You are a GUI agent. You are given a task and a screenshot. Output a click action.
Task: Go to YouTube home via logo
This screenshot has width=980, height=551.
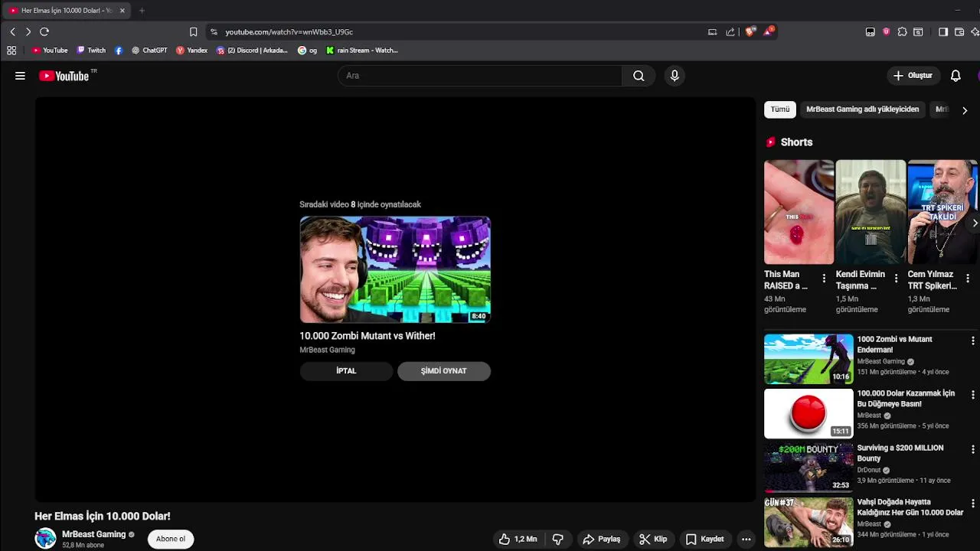pos(64,76)
